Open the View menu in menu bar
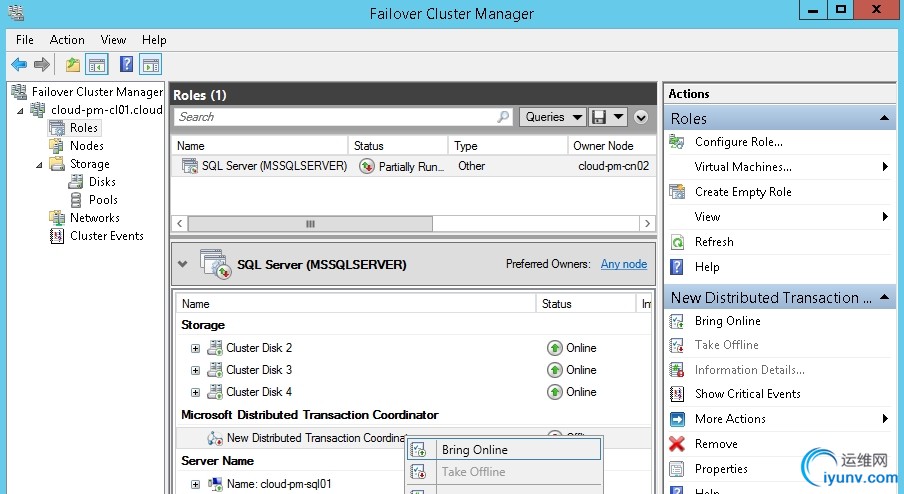This screenshot has width=904, height=494. tap(113, 40)
